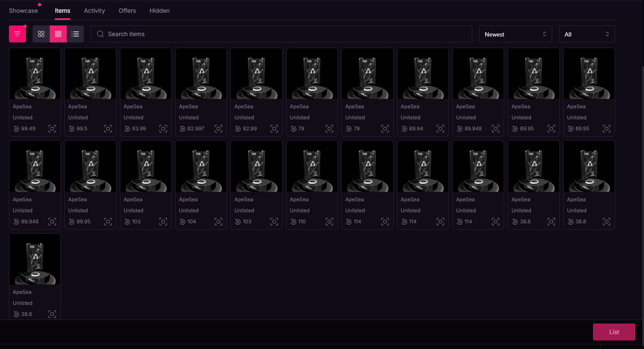
Task: Open the ApeSea item thumbnail priced 82.997
Action: (x=201, y=73)
